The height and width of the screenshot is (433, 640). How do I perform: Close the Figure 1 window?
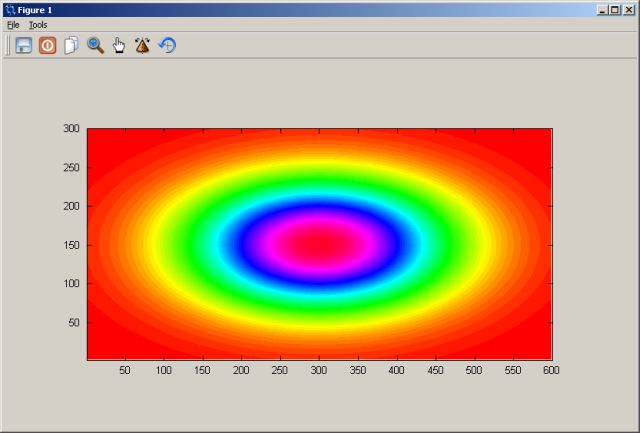point(629,10)
